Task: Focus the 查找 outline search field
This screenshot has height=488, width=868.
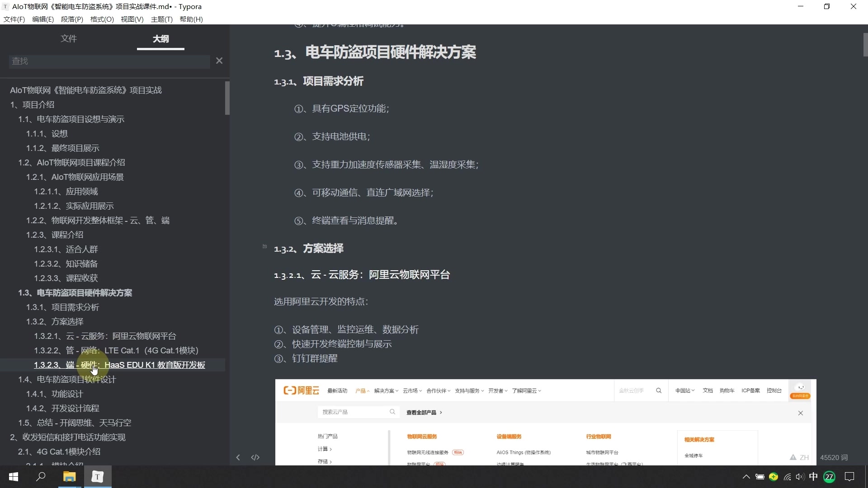Action: coord(109,61)
